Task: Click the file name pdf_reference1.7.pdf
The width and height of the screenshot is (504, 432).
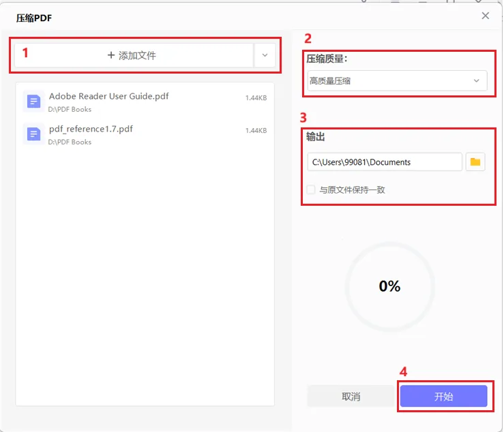Action: click(x=91, y=129)
